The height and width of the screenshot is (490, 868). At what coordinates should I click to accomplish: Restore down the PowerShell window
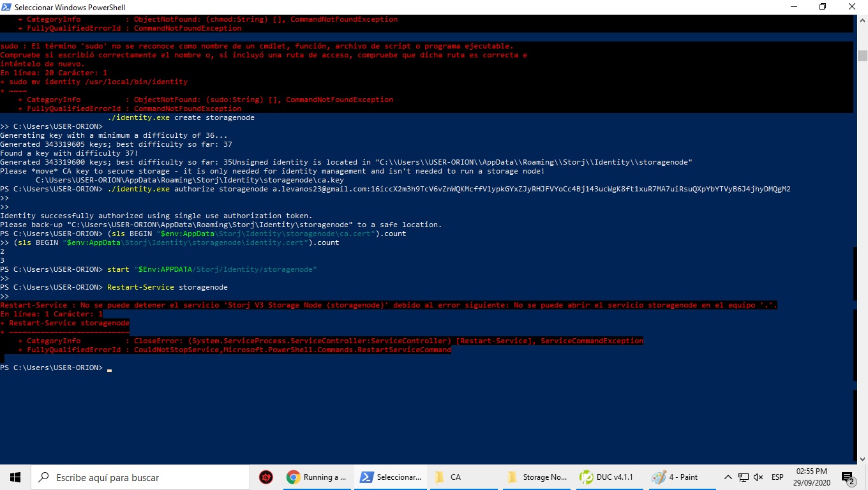(x=823, y=7)
